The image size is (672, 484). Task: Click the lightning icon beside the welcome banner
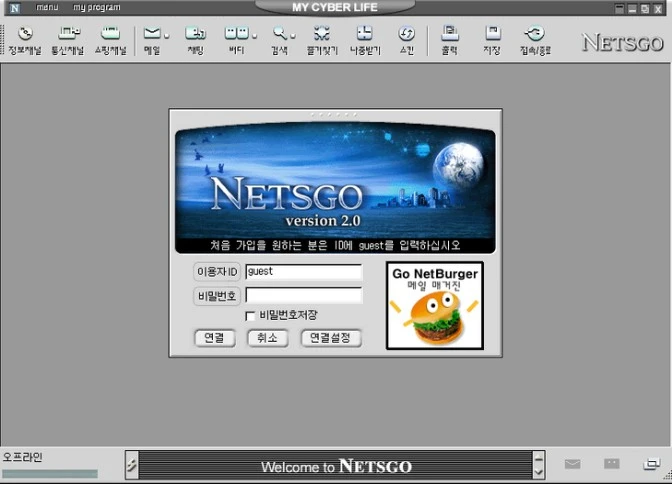(x=132, y=465)
